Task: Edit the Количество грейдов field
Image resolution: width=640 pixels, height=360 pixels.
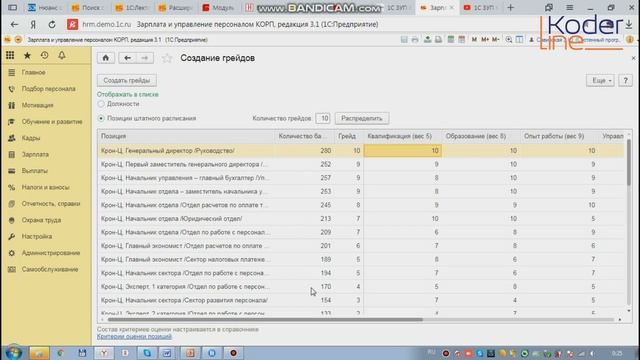Action: (323, 118)
